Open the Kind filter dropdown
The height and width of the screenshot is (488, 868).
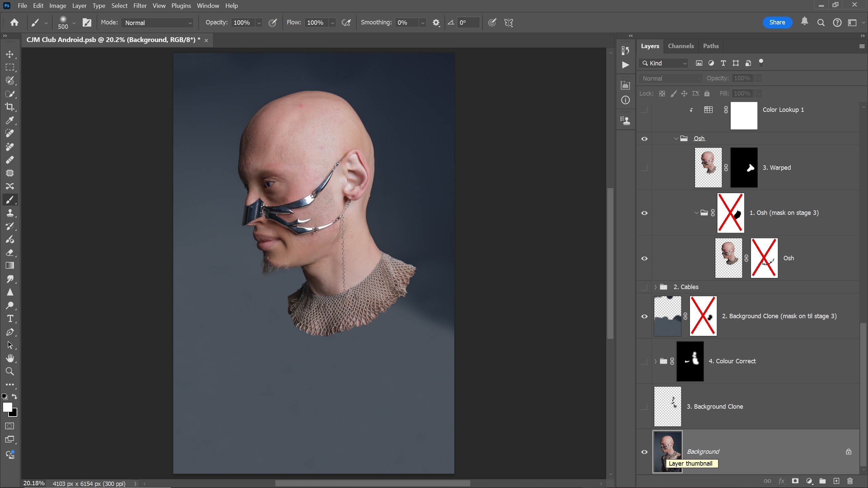664,63
